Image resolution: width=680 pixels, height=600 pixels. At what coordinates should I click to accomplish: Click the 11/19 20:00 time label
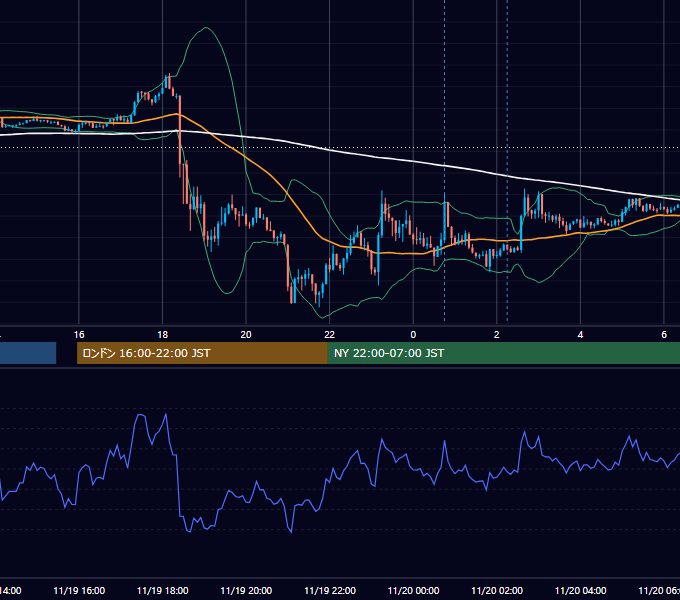pyautogui.click(x=246, y=590)
